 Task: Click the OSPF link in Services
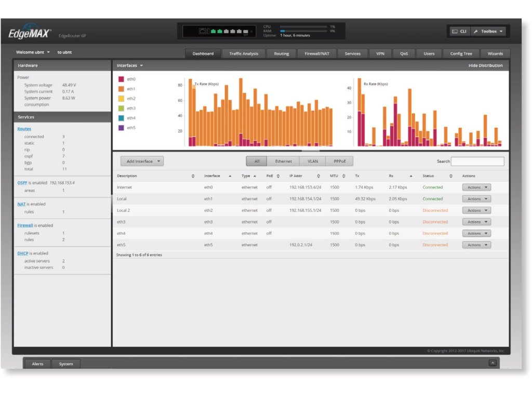(22, 183)
